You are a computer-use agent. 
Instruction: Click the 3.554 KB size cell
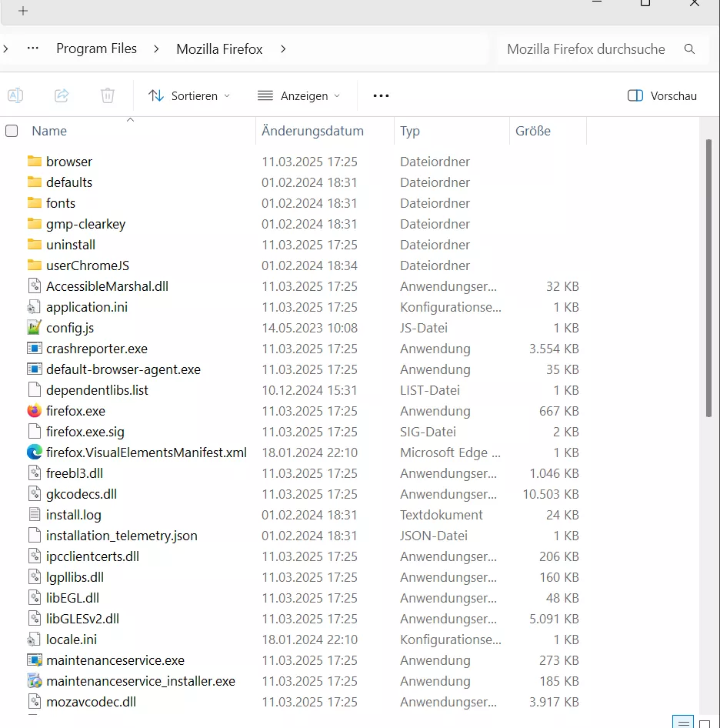coord(554,349)
